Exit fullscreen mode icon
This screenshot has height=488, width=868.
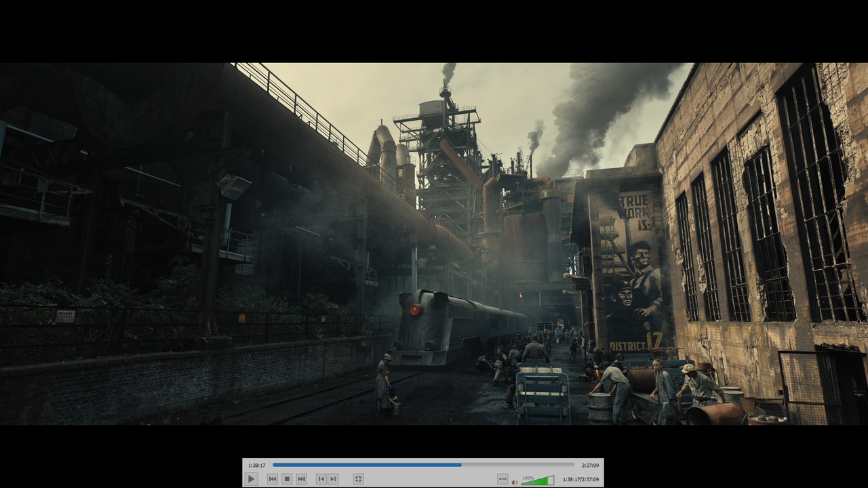pyautogui.click(x=358, y=479)
